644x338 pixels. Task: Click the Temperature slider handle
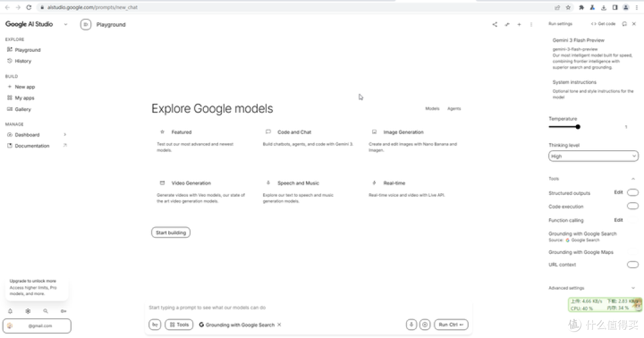578,127
